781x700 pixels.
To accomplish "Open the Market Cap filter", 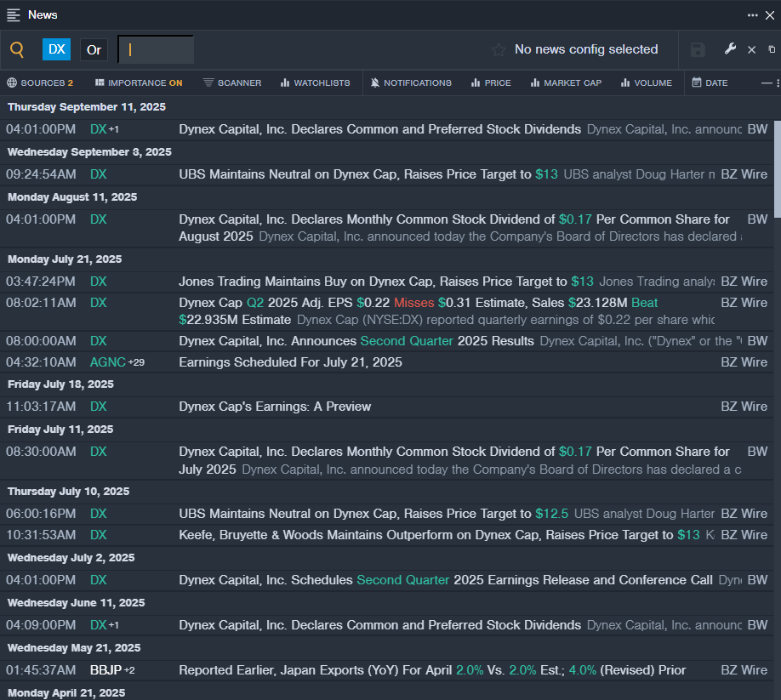I will point(565,83).
